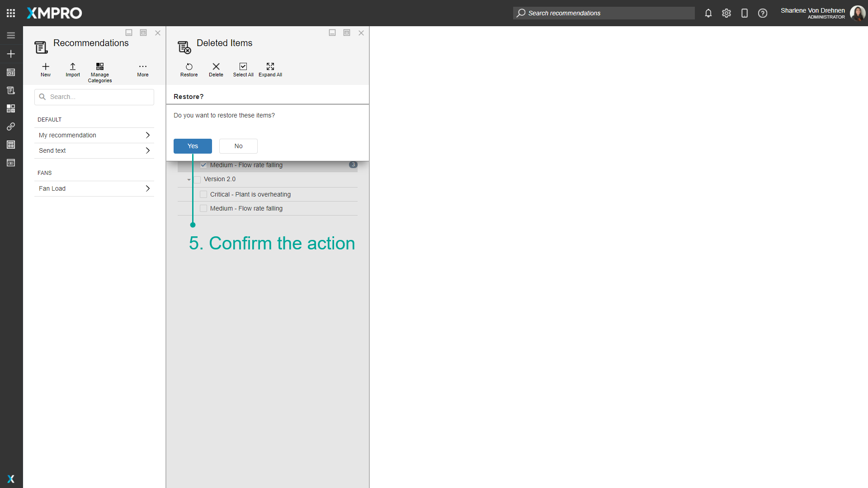Select the Expand All icon

pos(270,70)
